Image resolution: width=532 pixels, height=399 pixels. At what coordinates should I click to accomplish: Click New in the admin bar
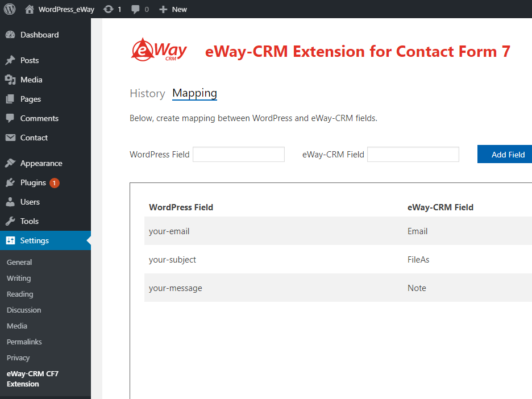tap(179, 10)
